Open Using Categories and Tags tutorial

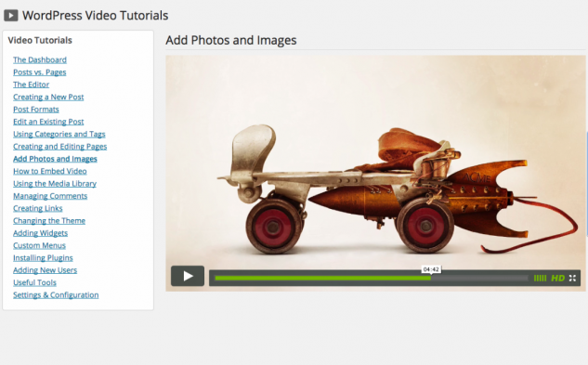(x=59, y=134)
